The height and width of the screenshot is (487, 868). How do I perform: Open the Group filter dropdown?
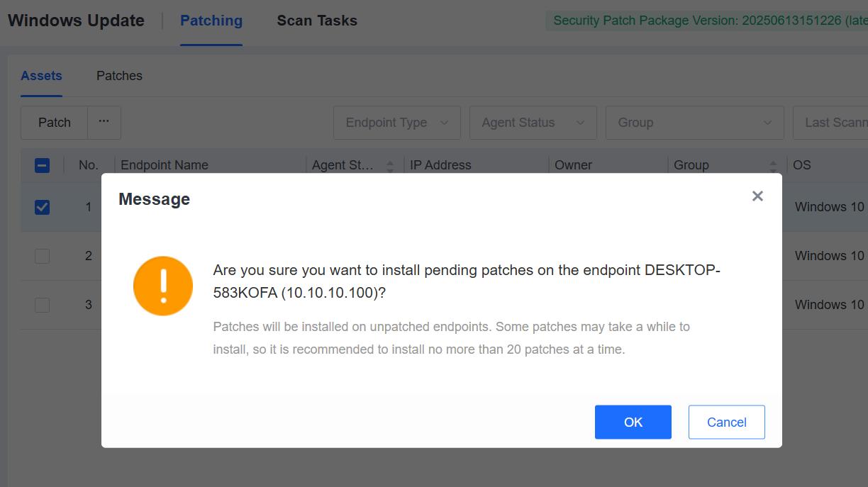coord(695,123)
